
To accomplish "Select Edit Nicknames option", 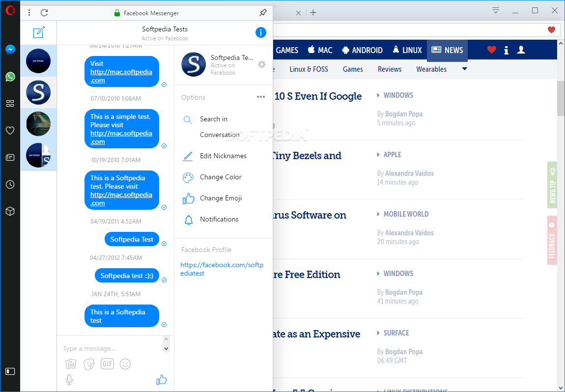I will click(224, 156).
